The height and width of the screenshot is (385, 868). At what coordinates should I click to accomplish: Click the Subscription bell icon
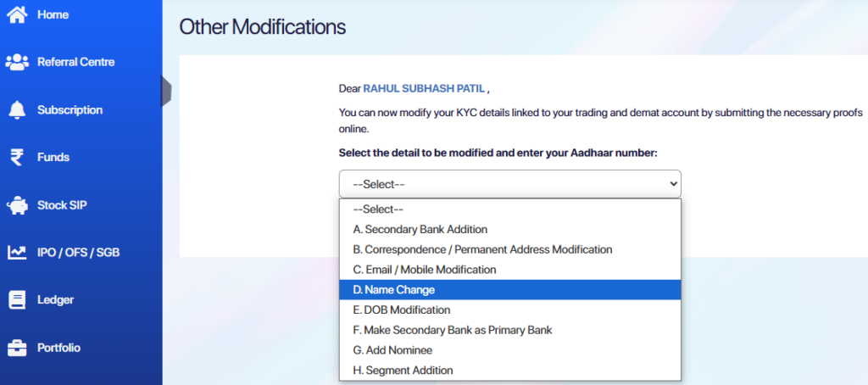pyautogui.click(x=17, y=109)
